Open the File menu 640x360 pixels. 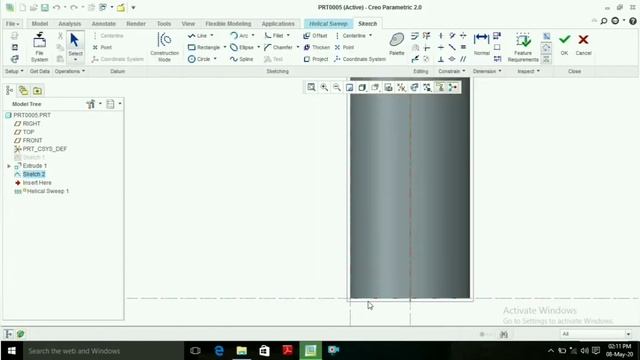coord(12,24)
